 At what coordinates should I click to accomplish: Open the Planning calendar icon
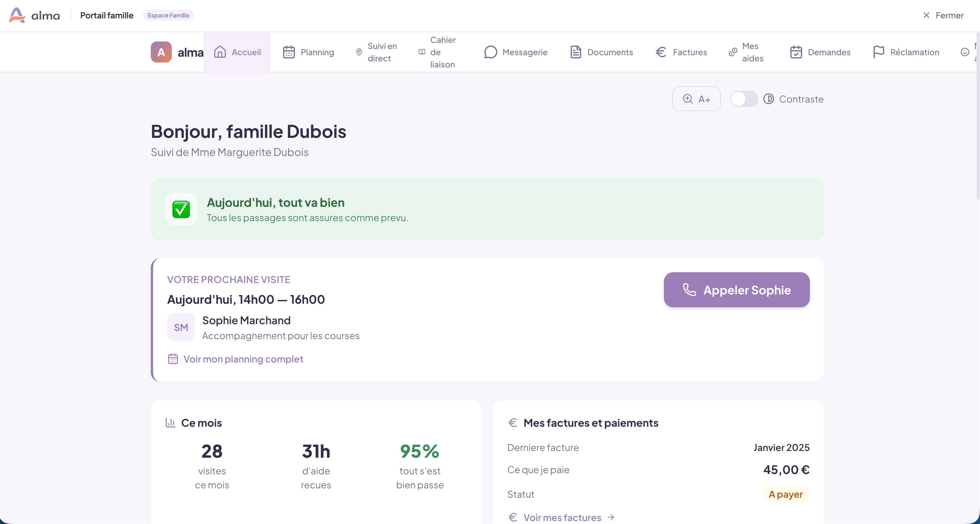[289, 52]
